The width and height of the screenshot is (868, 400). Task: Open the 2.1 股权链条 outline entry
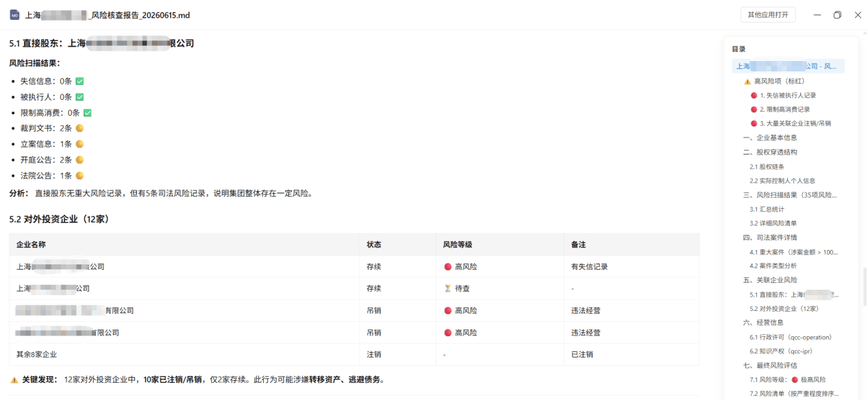tap(767, 166)
